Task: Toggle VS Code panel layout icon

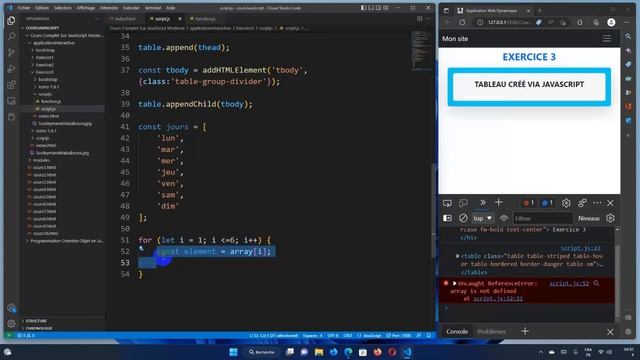Action: pyautogui.click(x=371, y=8)
